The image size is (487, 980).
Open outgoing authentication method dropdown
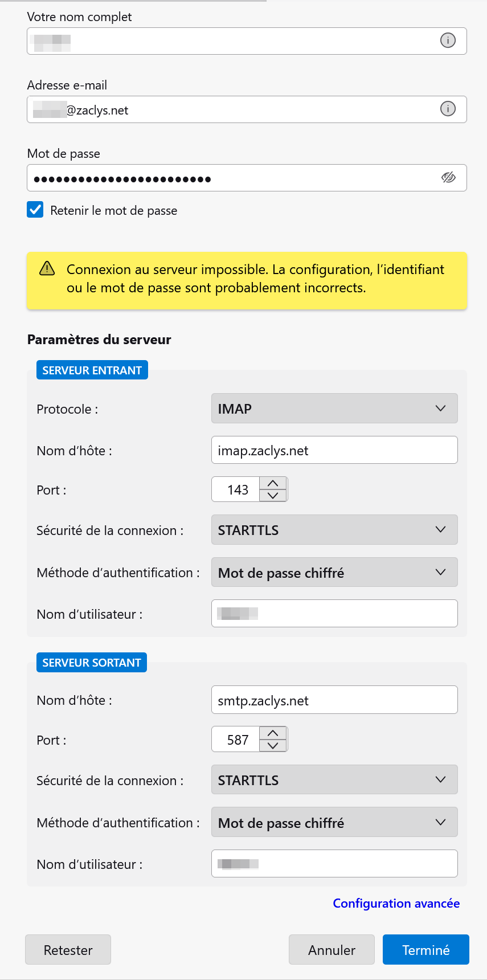tap(334, 823)
